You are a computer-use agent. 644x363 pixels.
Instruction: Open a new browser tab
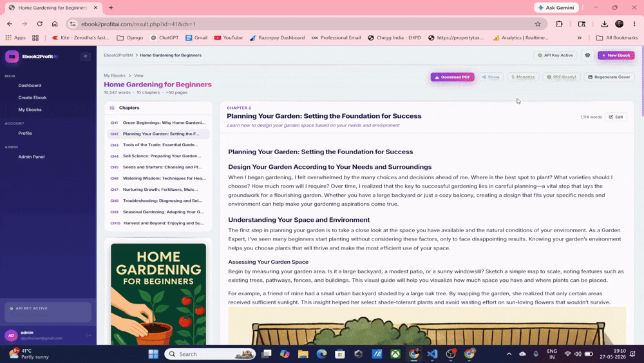(x=111, y=7)
